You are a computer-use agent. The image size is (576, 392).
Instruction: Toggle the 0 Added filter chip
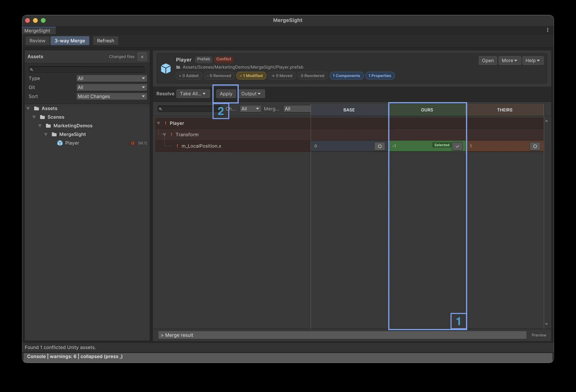189,76
